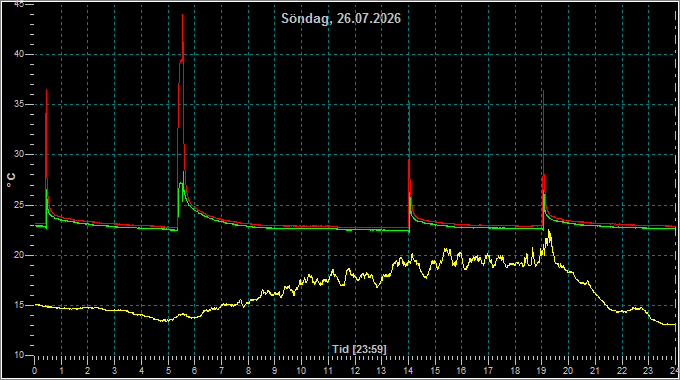Image resolution: width=680 pixels, height=380 pixels.
Task: Click the 20 value on temperature axis
Action: 19,255
